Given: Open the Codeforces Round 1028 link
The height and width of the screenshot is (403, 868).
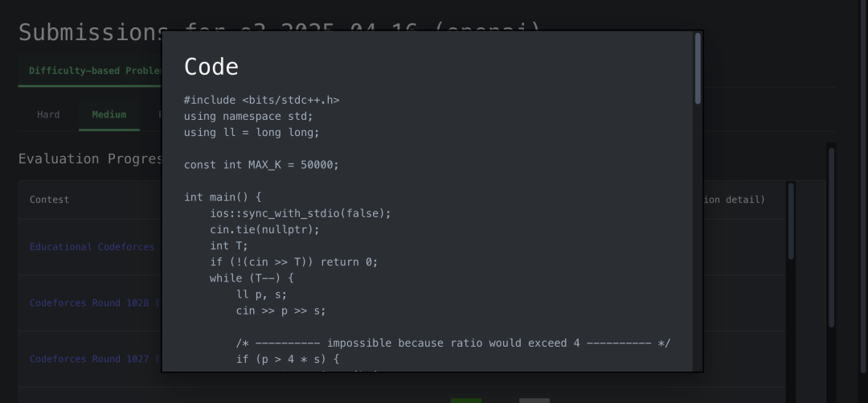Looking at the screenshot, I should pos(95,303).
